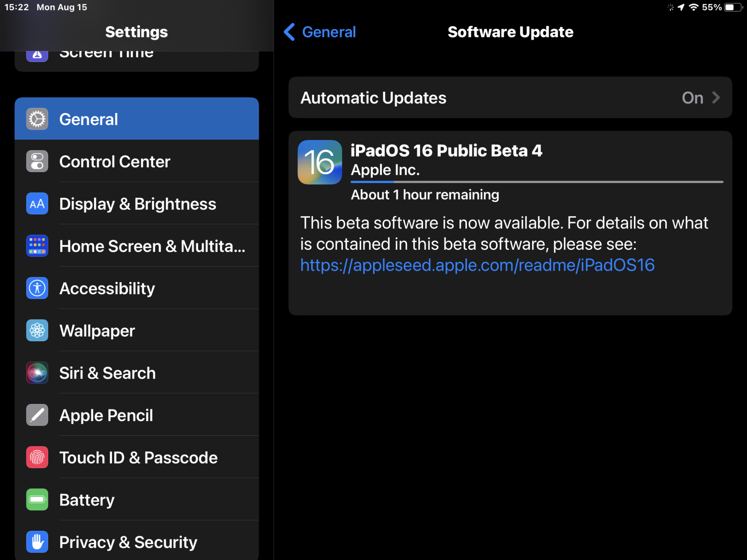The height and width of the screenshot is (560, 747).
Task: Click the General gear icon
Action: [x=37, y=119]
